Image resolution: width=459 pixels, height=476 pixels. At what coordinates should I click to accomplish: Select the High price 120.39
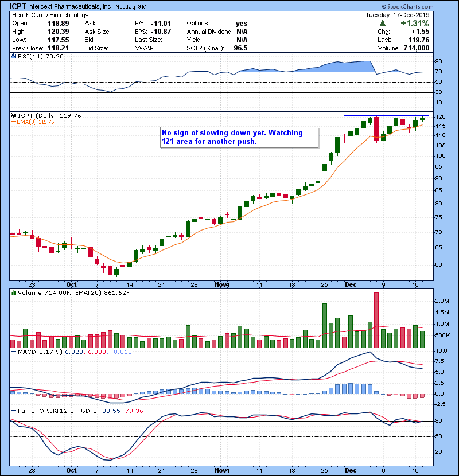click(x=59, y=32)
